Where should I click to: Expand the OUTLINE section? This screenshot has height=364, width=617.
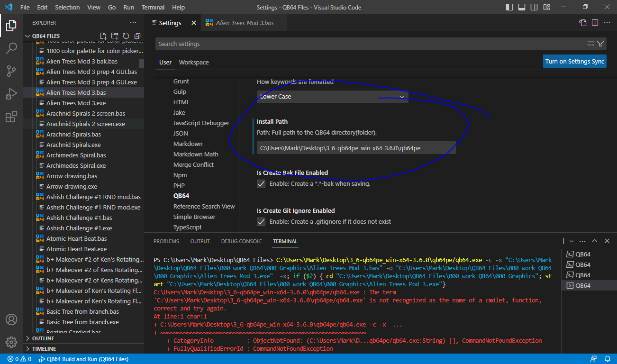point(43,338)
